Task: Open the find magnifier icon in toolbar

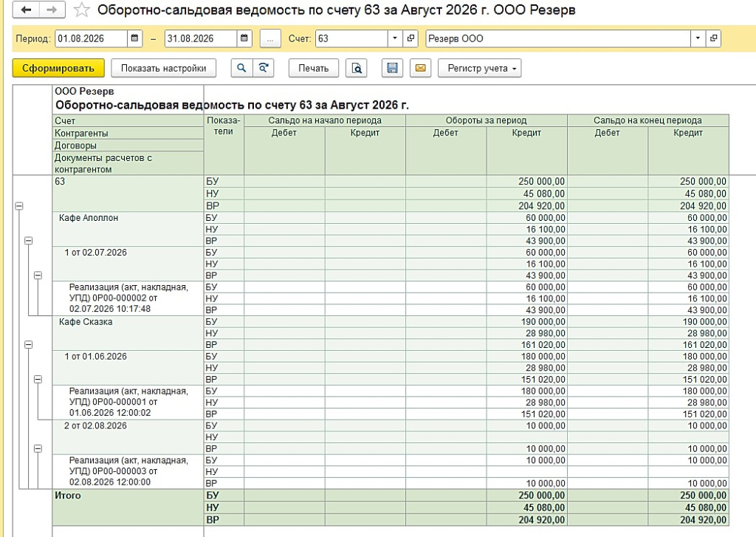Action: coord(241,68)
